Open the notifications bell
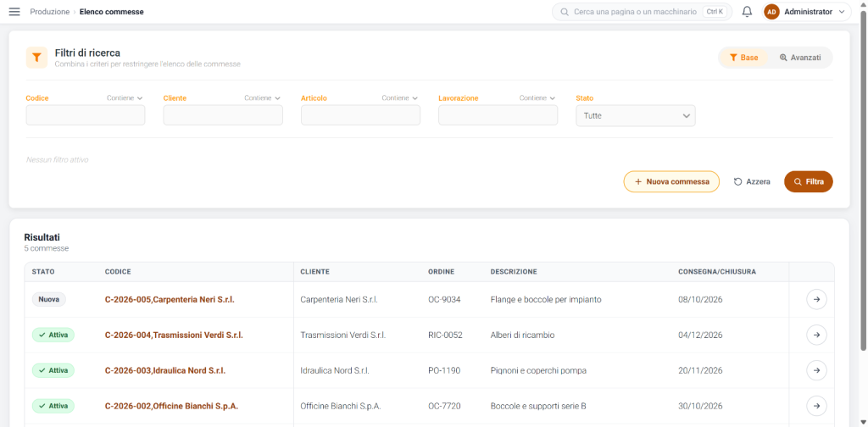Screen dimensions: 868x427 coord(747,12)
